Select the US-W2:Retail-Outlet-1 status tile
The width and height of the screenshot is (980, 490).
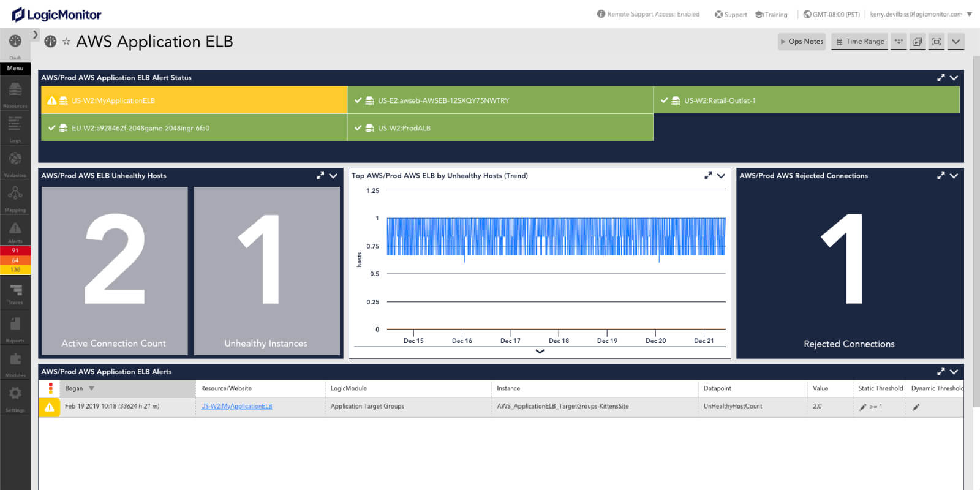[807, 100]
